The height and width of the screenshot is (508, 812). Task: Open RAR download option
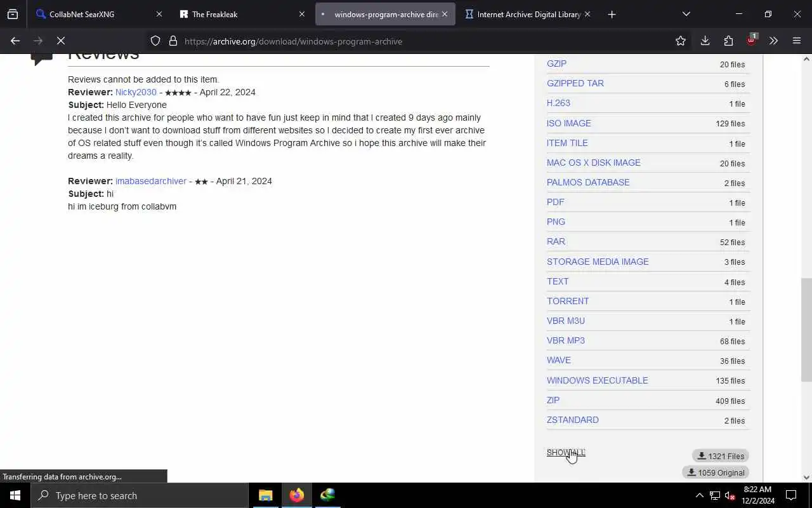(x=556, y=241)
